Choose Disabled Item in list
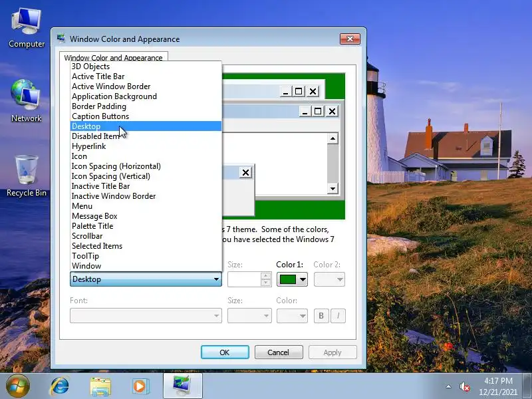This screenshot has height=399, width=532. pyautogui.click(x=146, y=136)
